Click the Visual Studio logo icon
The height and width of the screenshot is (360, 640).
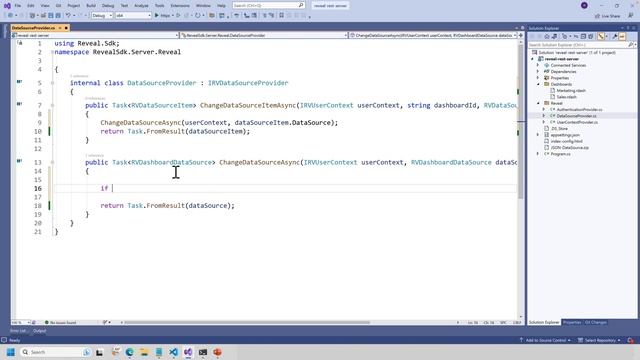point(7,6)
